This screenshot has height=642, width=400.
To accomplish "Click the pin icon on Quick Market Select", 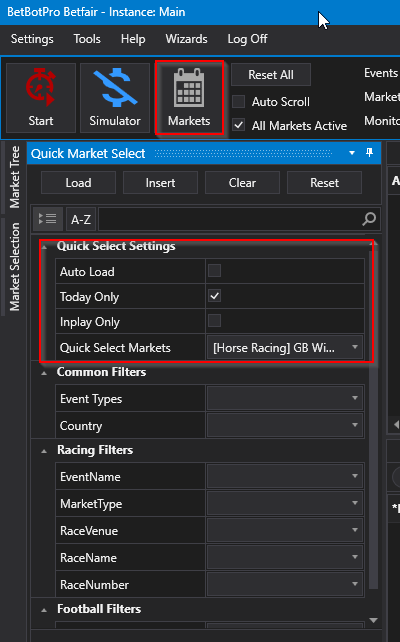I will [369, 153].
